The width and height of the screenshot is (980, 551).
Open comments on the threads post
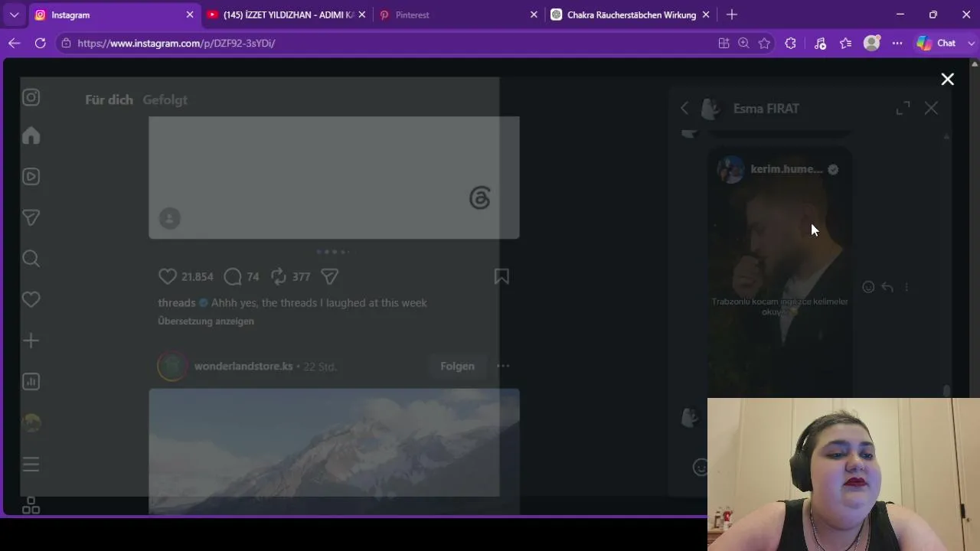click(233, 276)
